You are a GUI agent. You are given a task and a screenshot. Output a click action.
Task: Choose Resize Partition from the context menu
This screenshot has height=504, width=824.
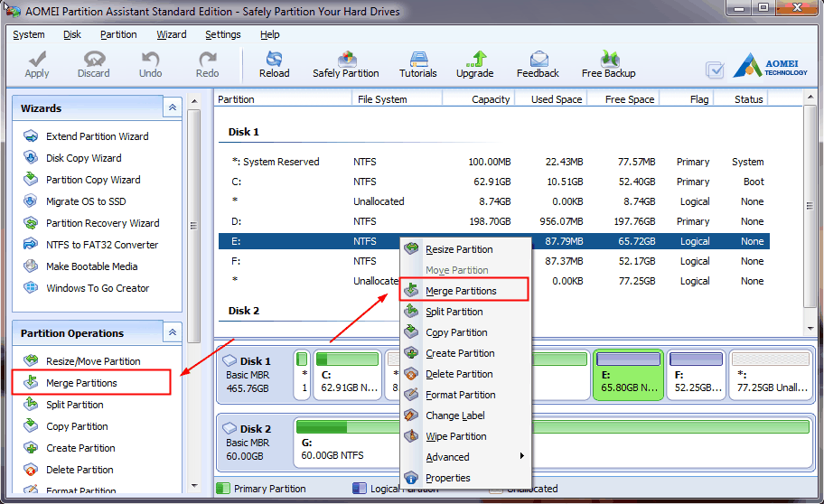point(465,249)
